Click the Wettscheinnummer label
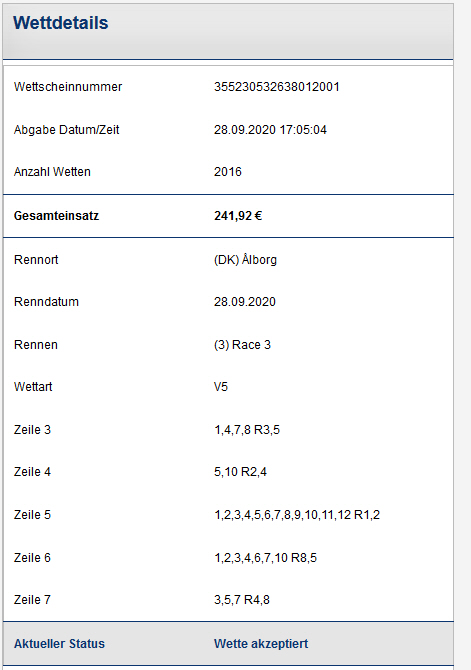 pyautogui.click(x=68, y=87)
